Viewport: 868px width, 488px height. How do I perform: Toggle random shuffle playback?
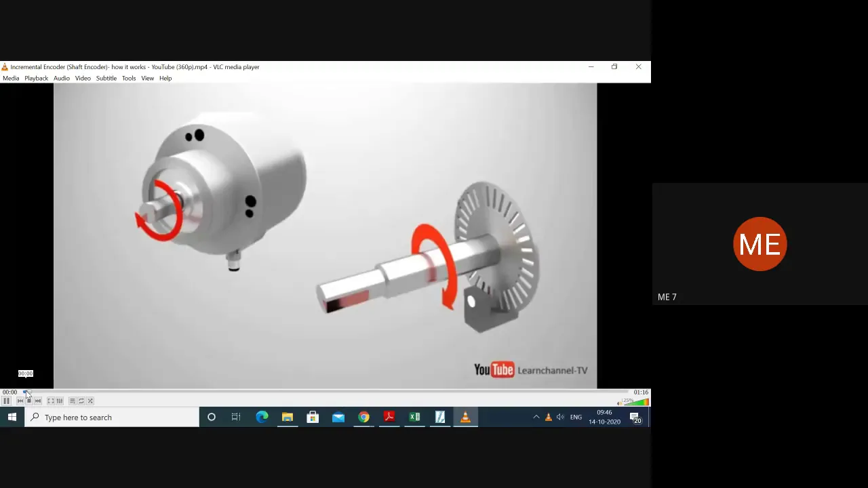[x=90, y=401]
